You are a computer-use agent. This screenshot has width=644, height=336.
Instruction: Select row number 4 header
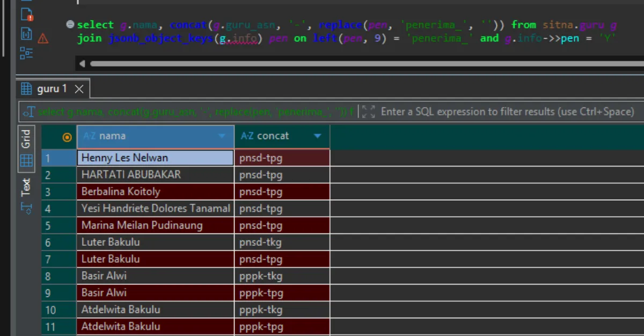(x=59, y=208)
